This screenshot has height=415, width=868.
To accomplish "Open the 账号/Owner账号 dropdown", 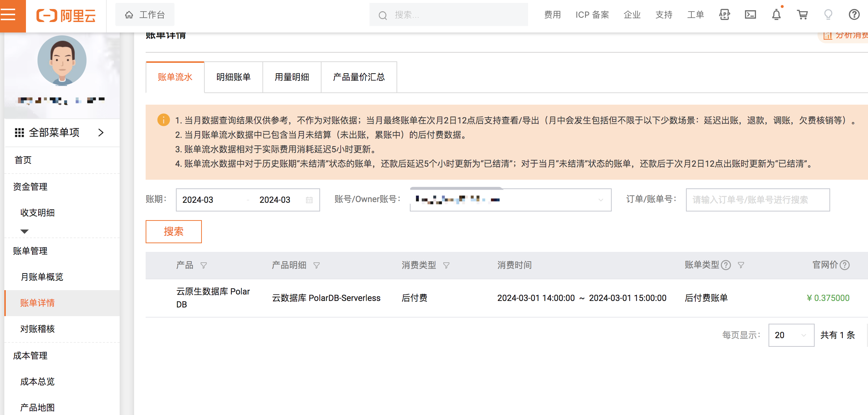I will tap(510, 200).
